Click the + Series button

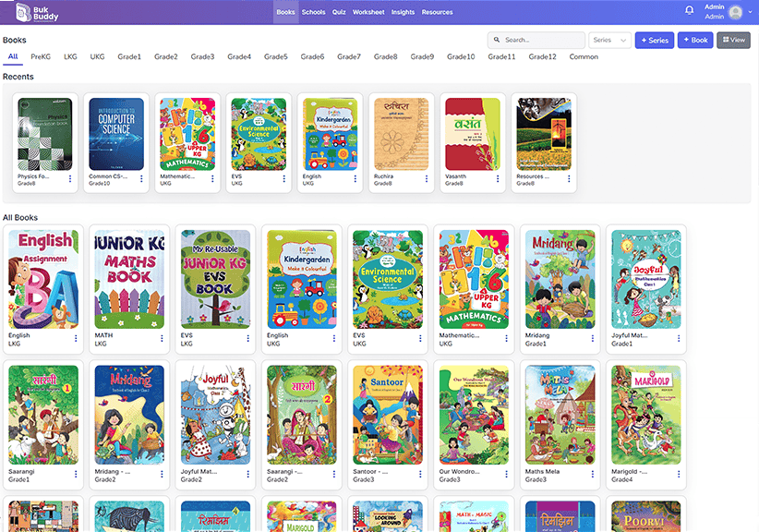655,41
